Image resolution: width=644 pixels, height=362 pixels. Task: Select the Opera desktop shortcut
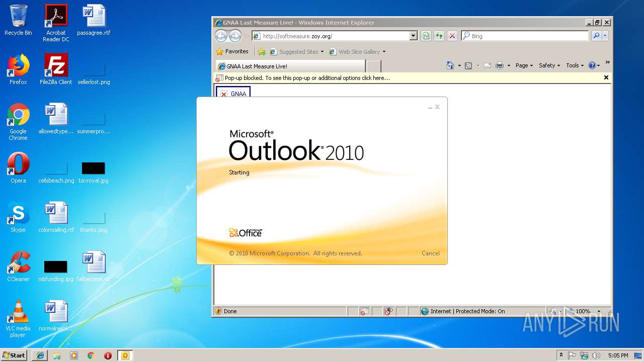(18, 168)
